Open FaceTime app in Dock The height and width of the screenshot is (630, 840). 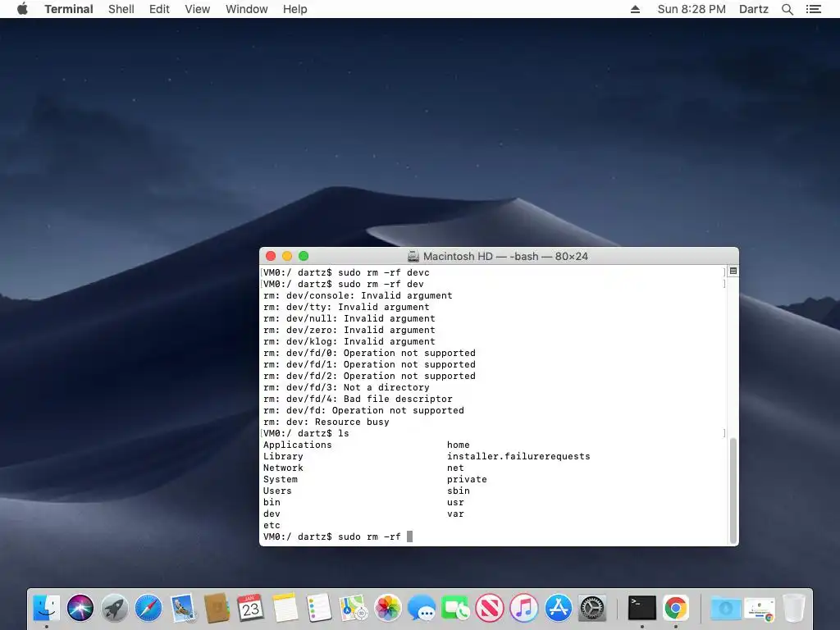click(455, 608)
